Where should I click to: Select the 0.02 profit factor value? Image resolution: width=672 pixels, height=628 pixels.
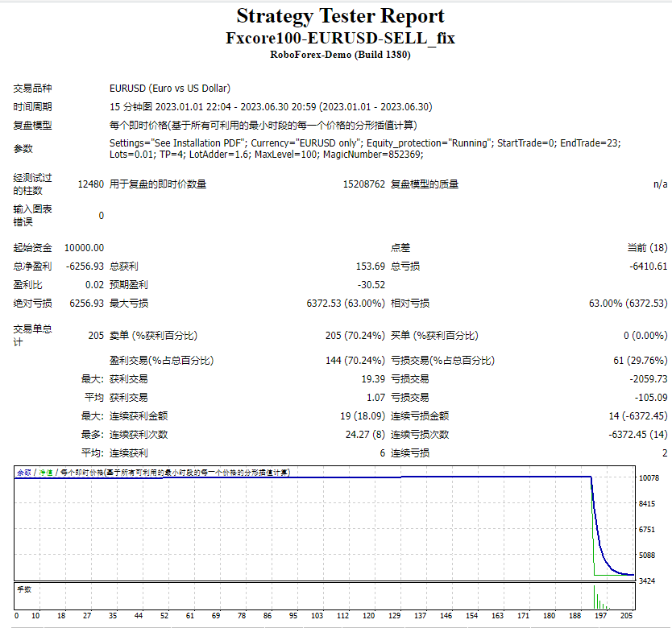(94, 285)
